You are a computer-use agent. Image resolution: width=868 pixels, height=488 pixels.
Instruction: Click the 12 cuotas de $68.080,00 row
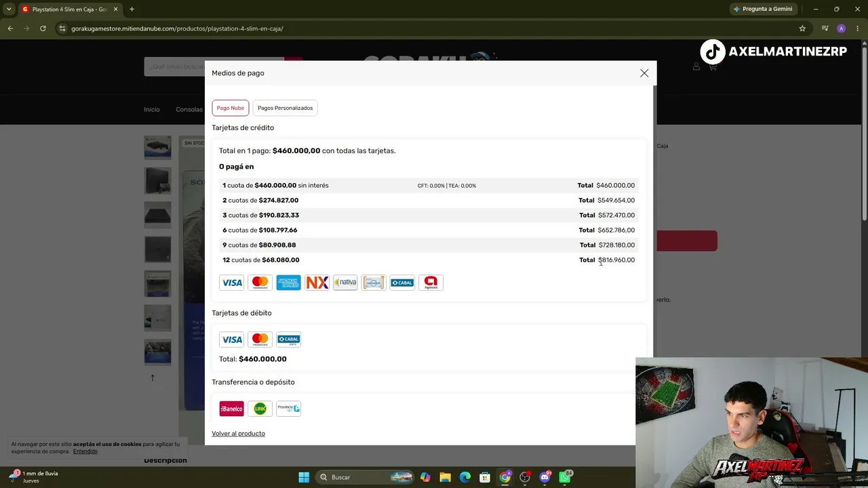pyautogui.click(x=429, y=260)
